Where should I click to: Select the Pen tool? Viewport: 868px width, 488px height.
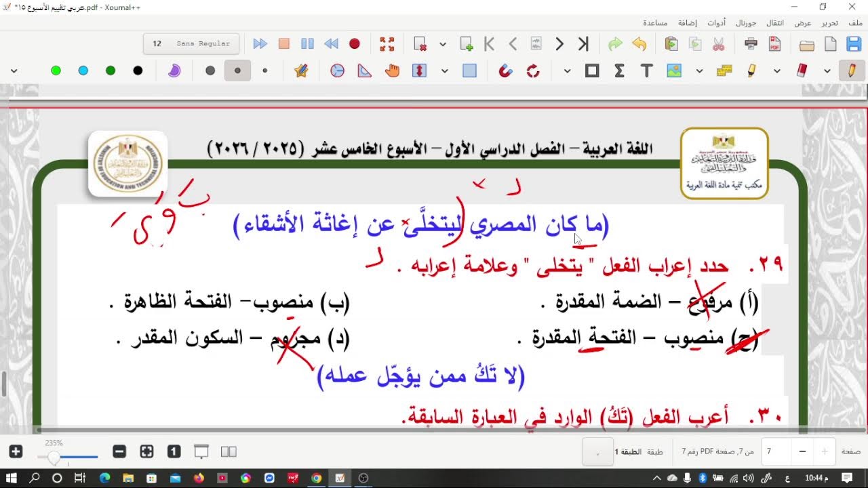[x=852, y=70]
